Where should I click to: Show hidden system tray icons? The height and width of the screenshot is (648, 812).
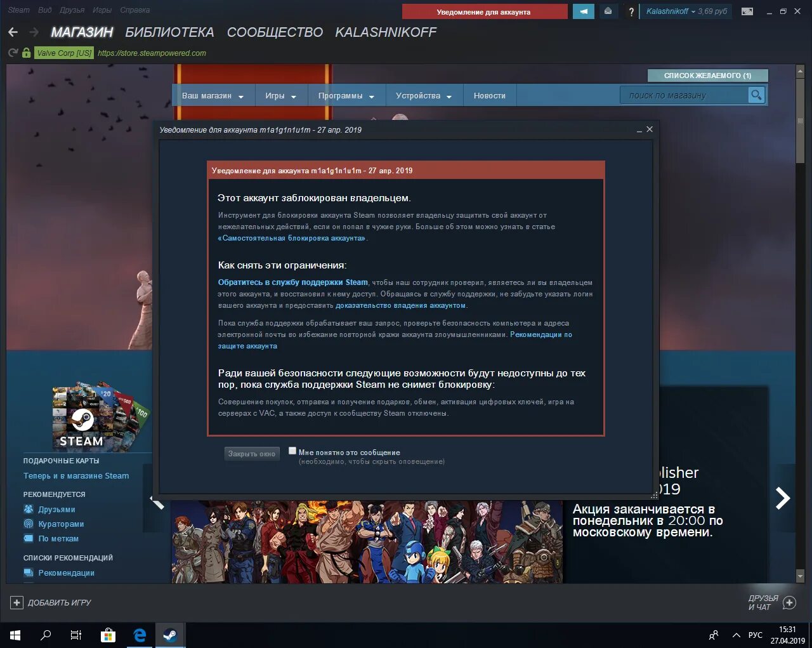(x=736, y=635)
